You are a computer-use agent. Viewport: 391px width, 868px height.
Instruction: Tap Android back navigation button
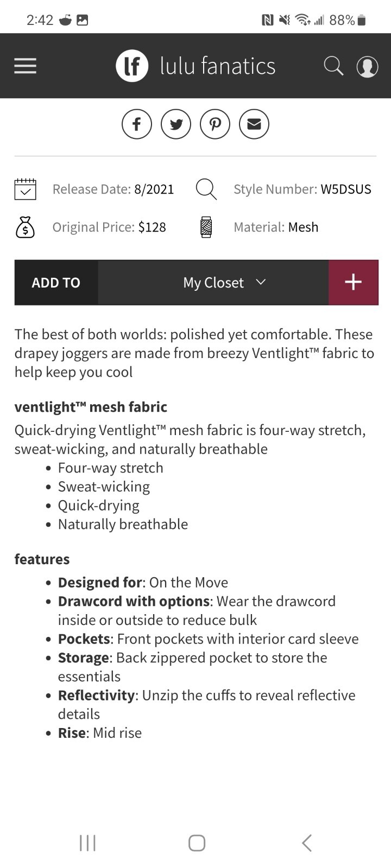point(307,843)
